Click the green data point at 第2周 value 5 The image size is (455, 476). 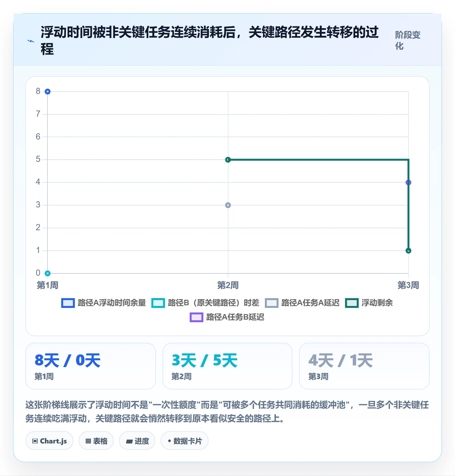click(x=228, y=160)
